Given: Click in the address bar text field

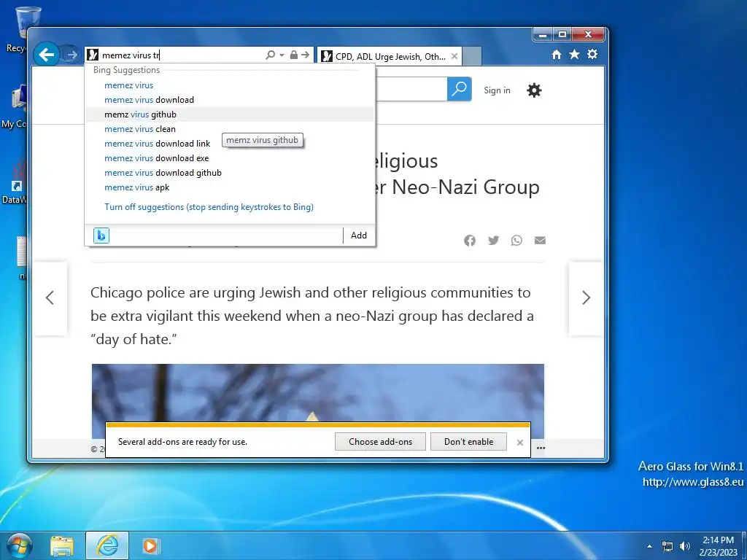Looking at the screenshot, I should tap(181, 55).
